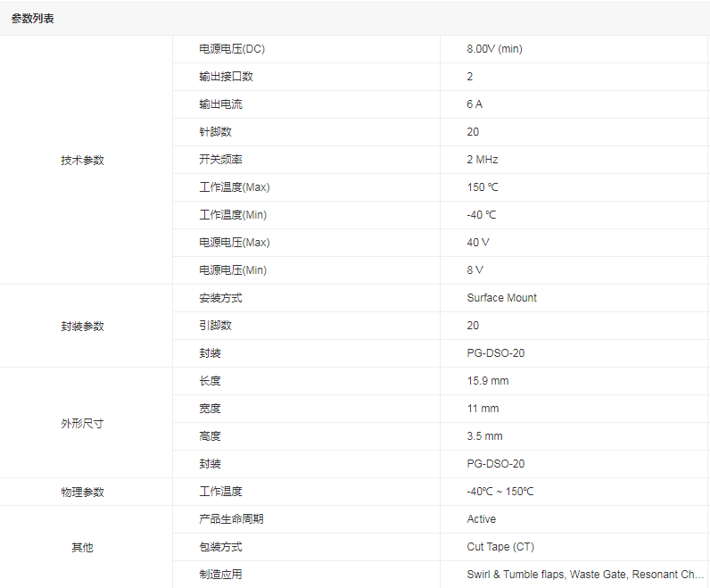Click the 电源电压(DC) parameter label

coord(232,49)
